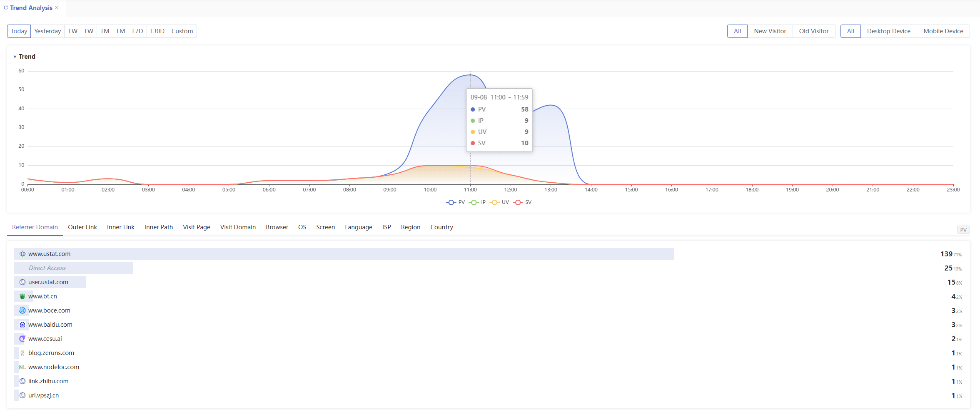Toggle the SV legend marker
This screenshot has width=980, height=412.
coord(518,202)
